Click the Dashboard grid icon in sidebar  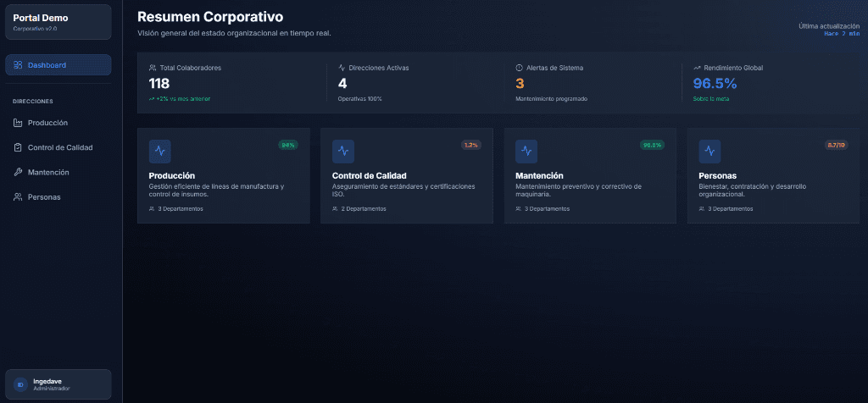pos(17,65)
